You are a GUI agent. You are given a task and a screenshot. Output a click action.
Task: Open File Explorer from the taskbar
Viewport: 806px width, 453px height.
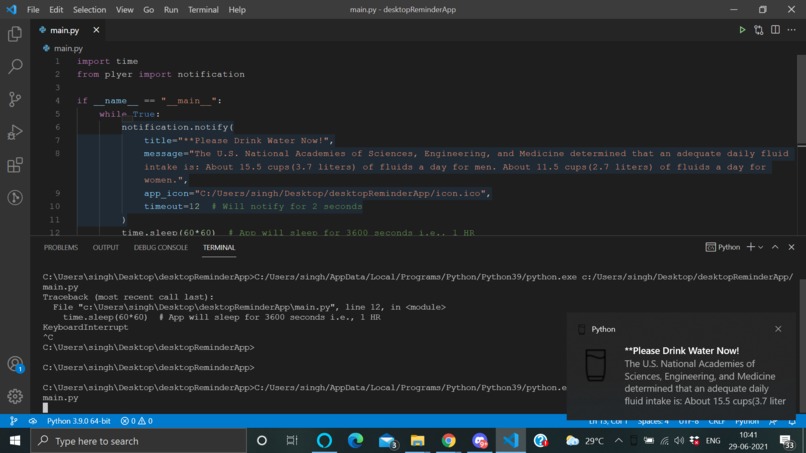(x=417, y=441)
